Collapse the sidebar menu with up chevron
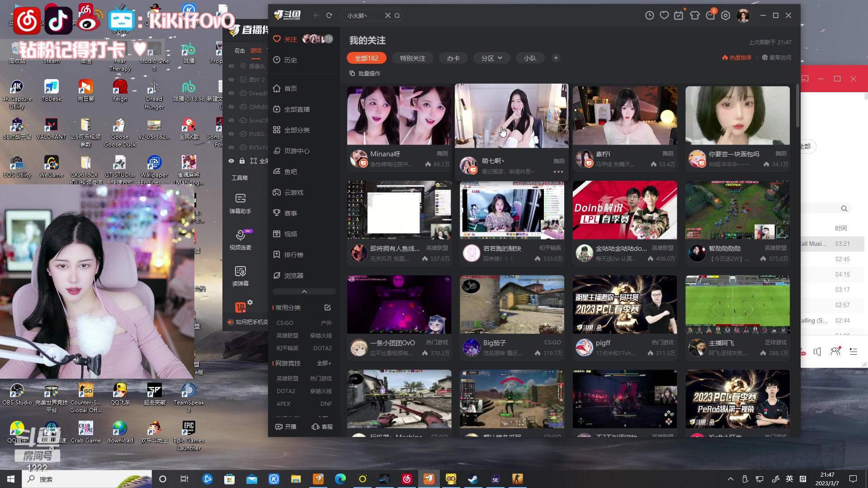Screen dimensions: 868x488 (x=304, y=291)
